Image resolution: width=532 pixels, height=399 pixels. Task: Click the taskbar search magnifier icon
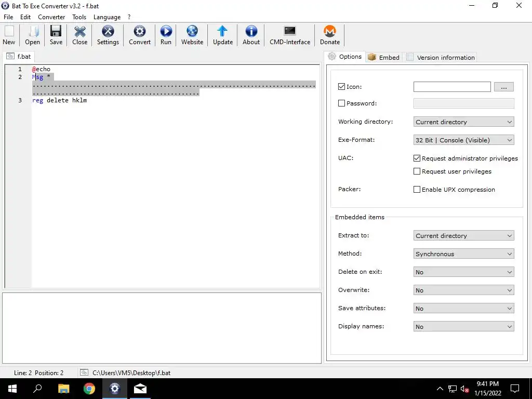(37, 389)
